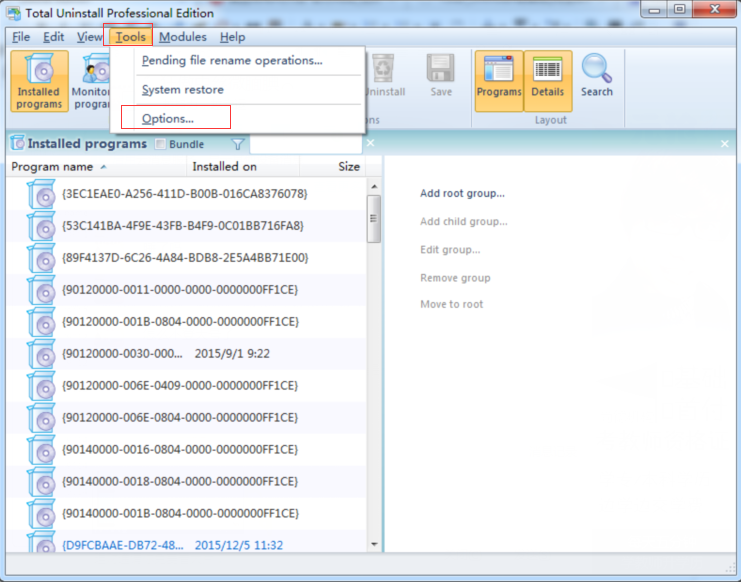Click the Add root group link

click(x=462, y=194)
